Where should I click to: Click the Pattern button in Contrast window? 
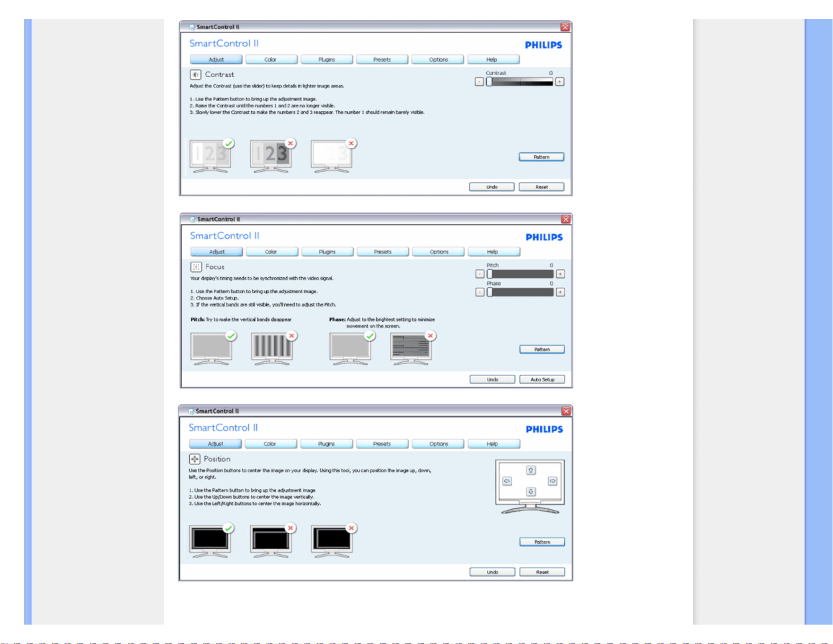542,157
